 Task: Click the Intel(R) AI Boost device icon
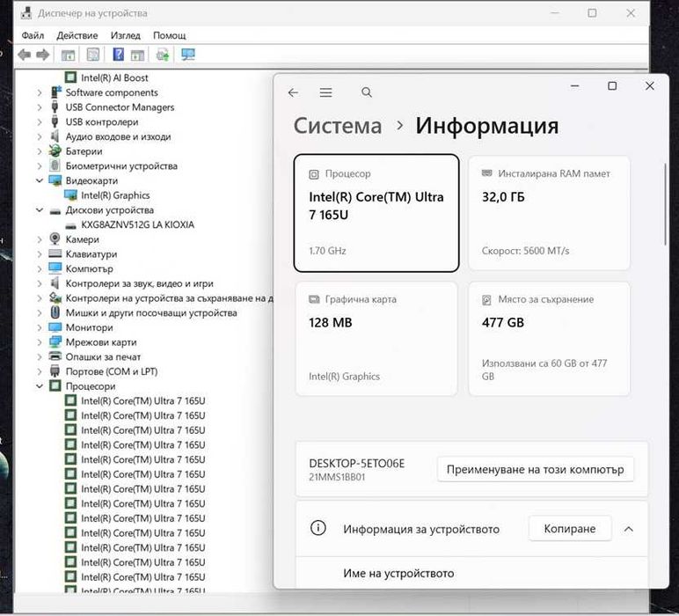(x=70, y=77)
